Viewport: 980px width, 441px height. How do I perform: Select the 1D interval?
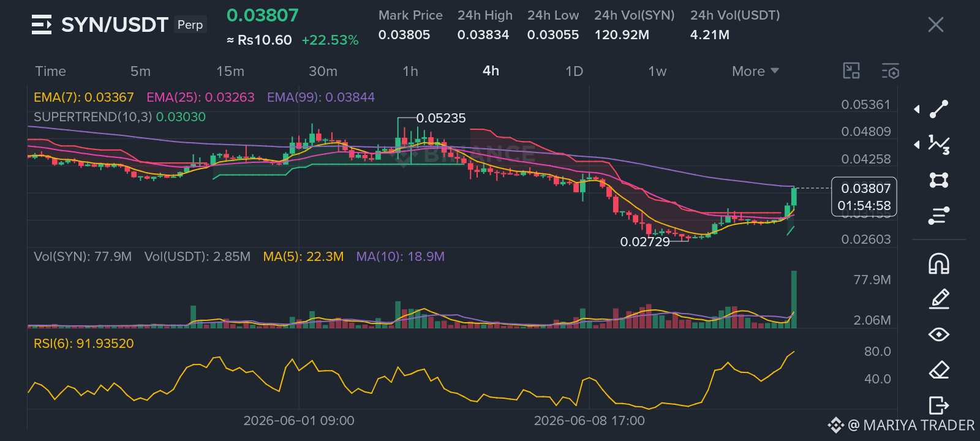pos(574,71)
